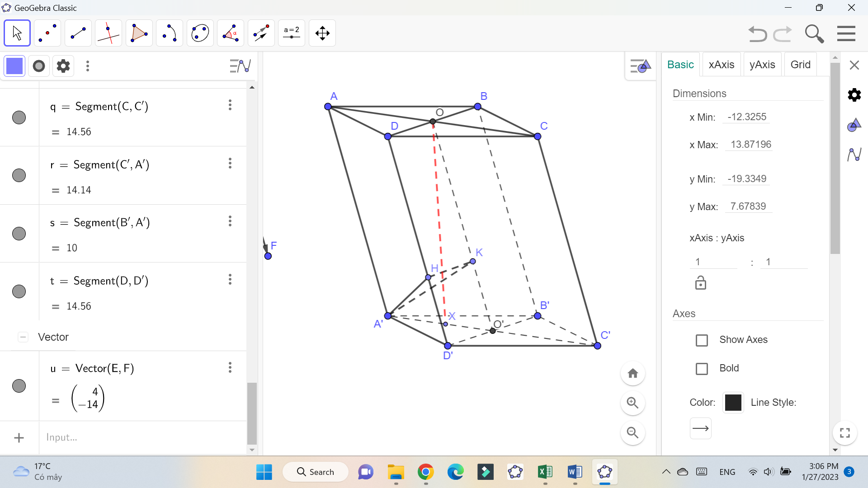
Task: Click the Undo arrow icon
Action: pyautogui.click(x=757, y=34)
